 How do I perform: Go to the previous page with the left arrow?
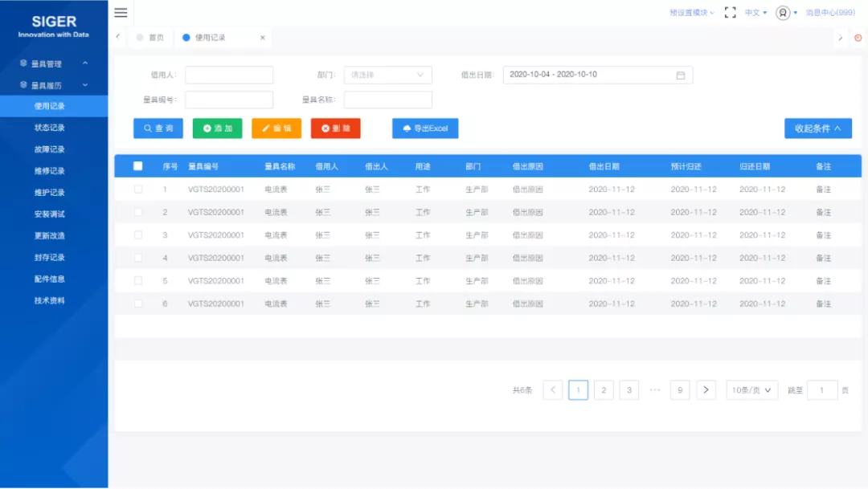pyautogui.click(x=552, y=390)
